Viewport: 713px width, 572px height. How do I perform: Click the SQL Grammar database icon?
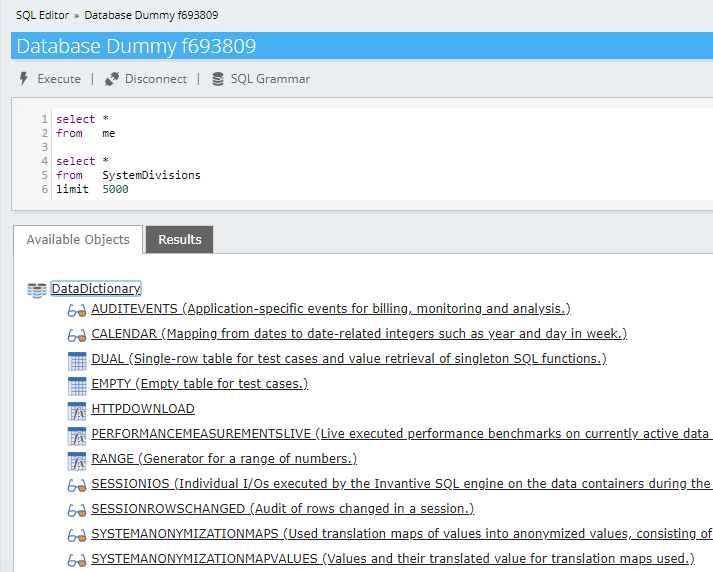click(x=218, y=79)
